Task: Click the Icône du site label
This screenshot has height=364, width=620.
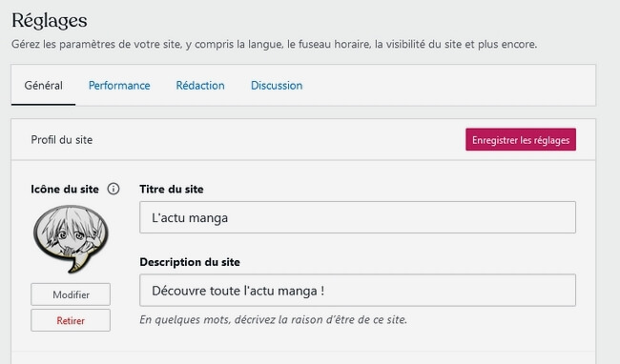Action: tap(65, 189)
